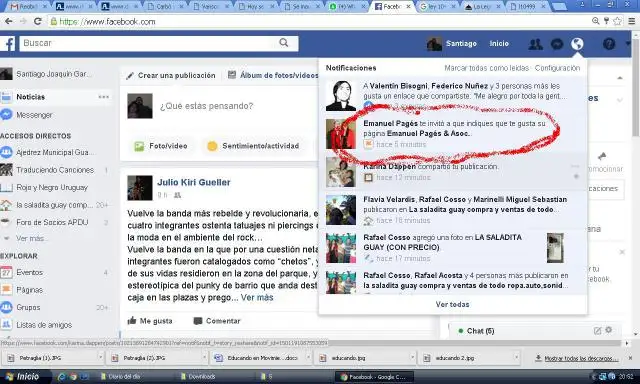Click Me gusta on Julio's post

tap(150, 321)
